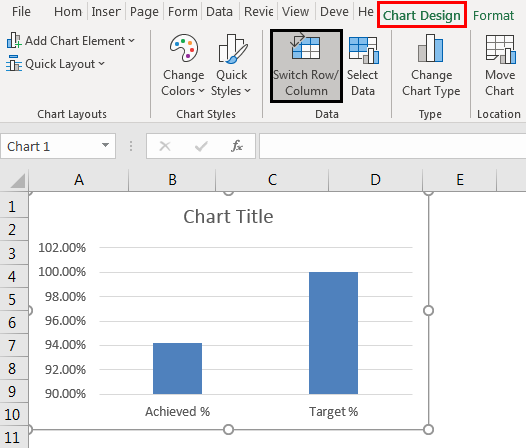Click inside the formula bar input
Image resolution: width=526 pixels, height=448 pixels.
point(392,146)
